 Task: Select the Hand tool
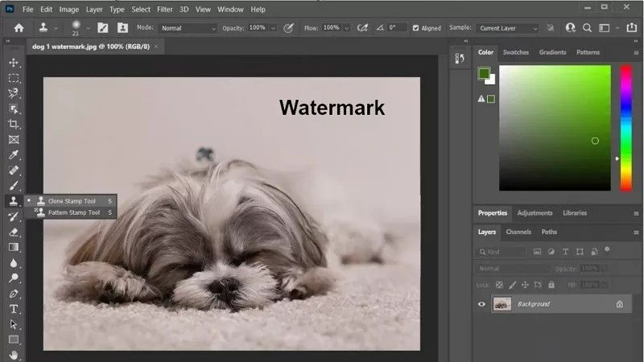[14, 355]
